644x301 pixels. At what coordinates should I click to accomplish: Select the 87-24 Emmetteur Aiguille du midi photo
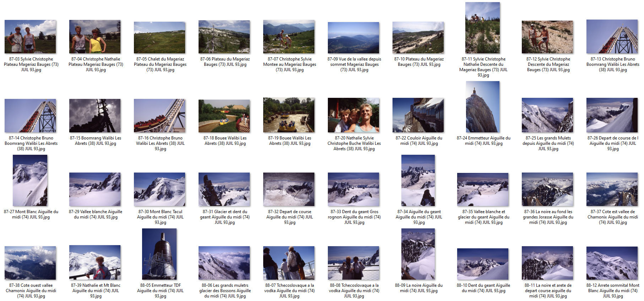click(482, 107)
